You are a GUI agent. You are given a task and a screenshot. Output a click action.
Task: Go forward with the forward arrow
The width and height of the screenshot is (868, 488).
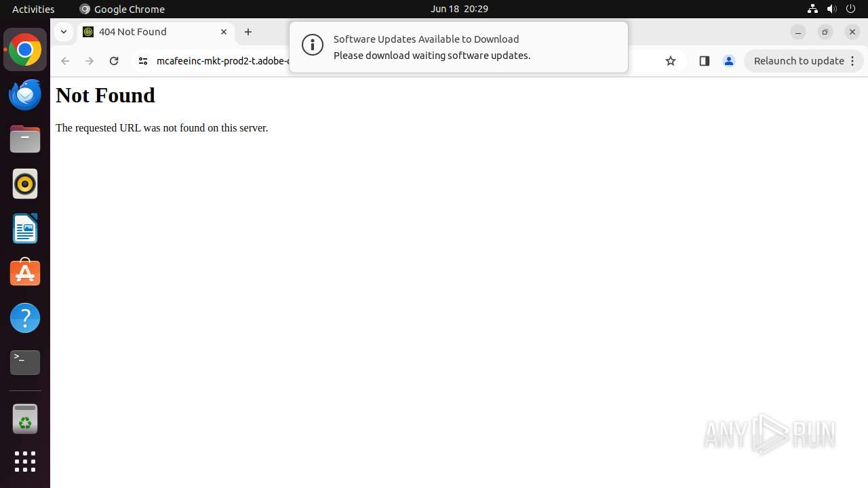[90, 61]
